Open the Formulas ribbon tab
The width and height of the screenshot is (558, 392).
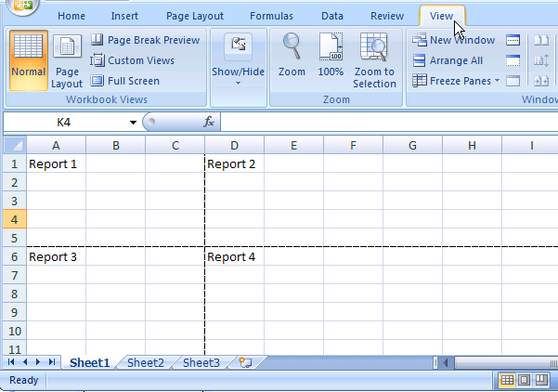point(271,16)
